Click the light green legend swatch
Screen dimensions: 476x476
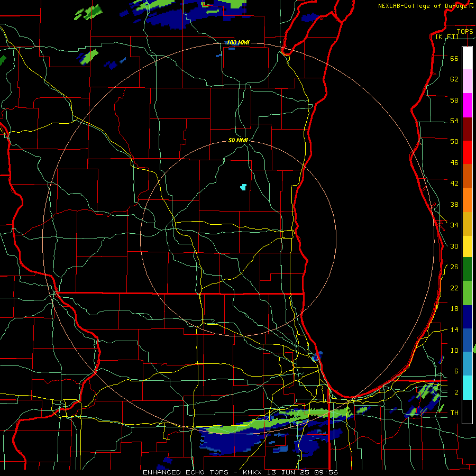(467, 293)
